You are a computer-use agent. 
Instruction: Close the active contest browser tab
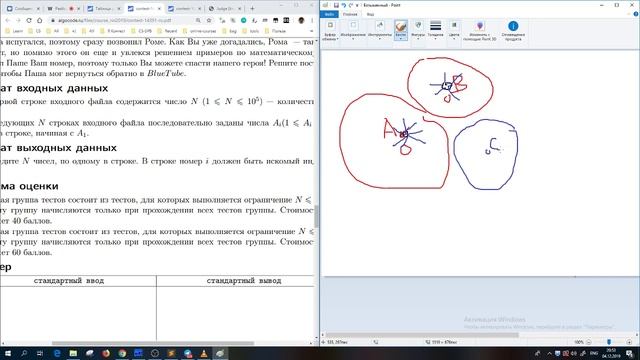click(159, 8)
